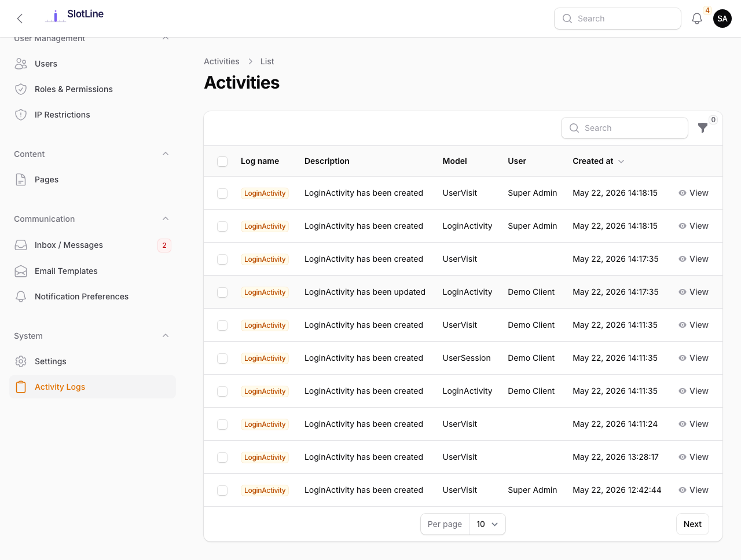This screenshot has width=741, height=560.
Task: Click eye icon for the 14:11:24 row
Action: (x=683, y=424)
